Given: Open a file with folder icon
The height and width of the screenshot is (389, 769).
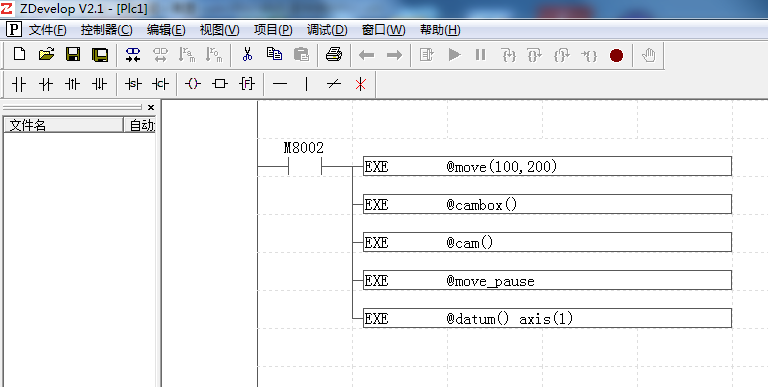Looking at the screenshot, I should (47, 54).
